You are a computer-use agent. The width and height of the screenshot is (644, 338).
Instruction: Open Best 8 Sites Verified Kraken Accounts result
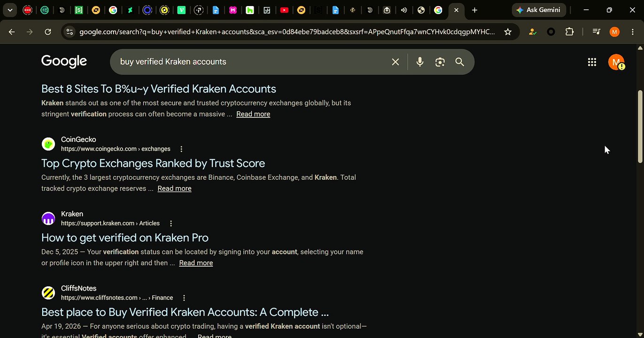(159, 89)
